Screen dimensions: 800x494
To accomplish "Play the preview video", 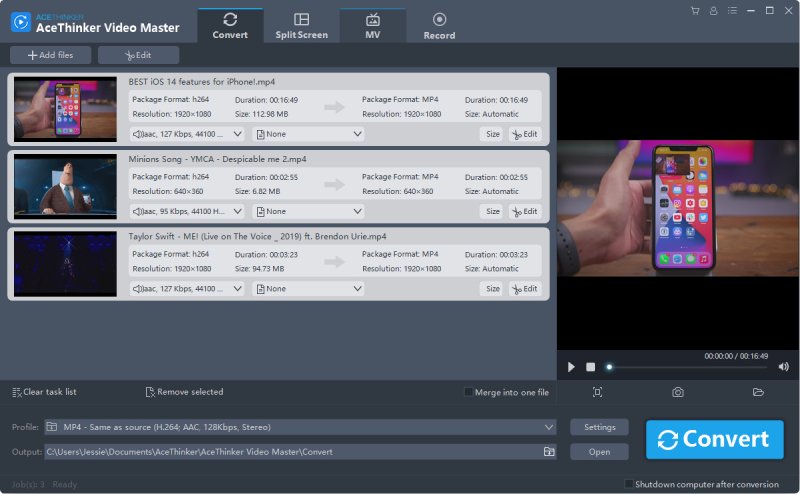I will coord(571,367).
